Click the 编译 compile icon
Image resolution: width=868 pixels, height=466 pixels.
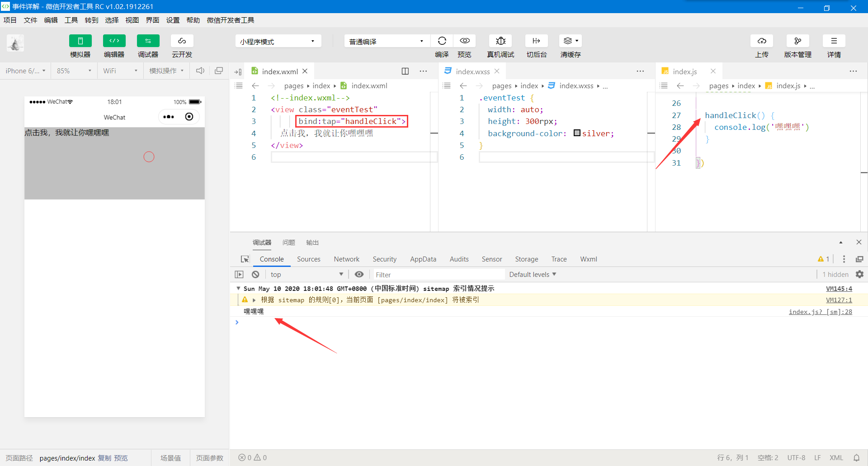point(442,41)
